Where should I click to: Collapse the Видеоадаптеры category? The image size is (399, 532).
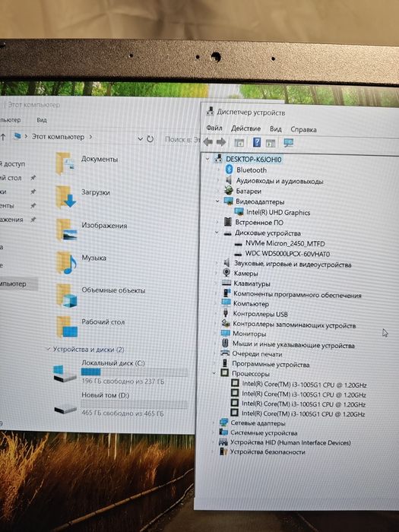[x=217, y=201]
